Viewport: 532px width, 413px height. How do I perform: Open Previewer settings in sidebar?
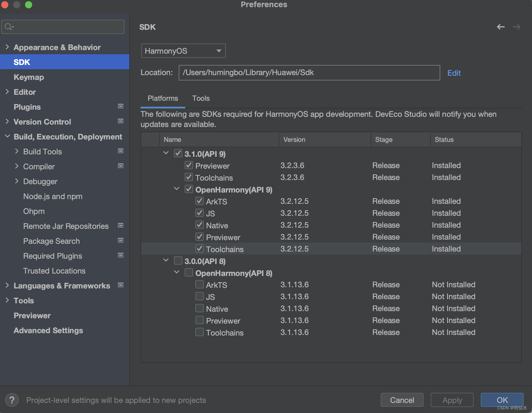pos(32,316)
